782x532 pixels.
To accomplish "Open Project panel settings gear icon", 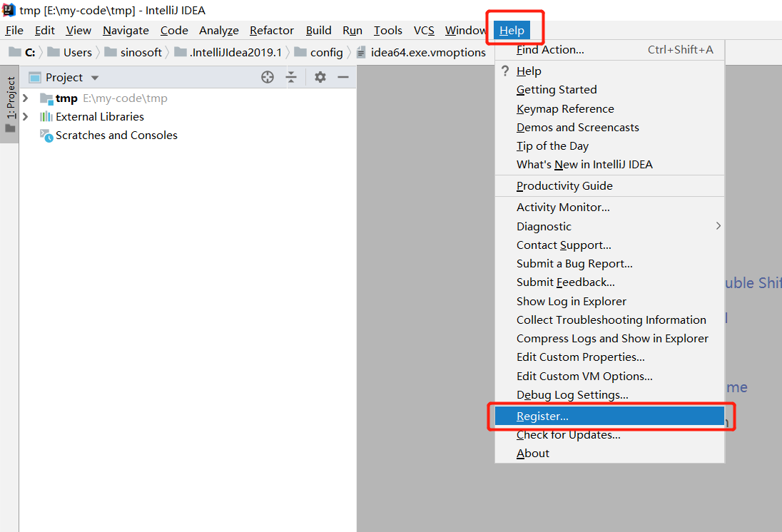I will [x=320, y=77].
